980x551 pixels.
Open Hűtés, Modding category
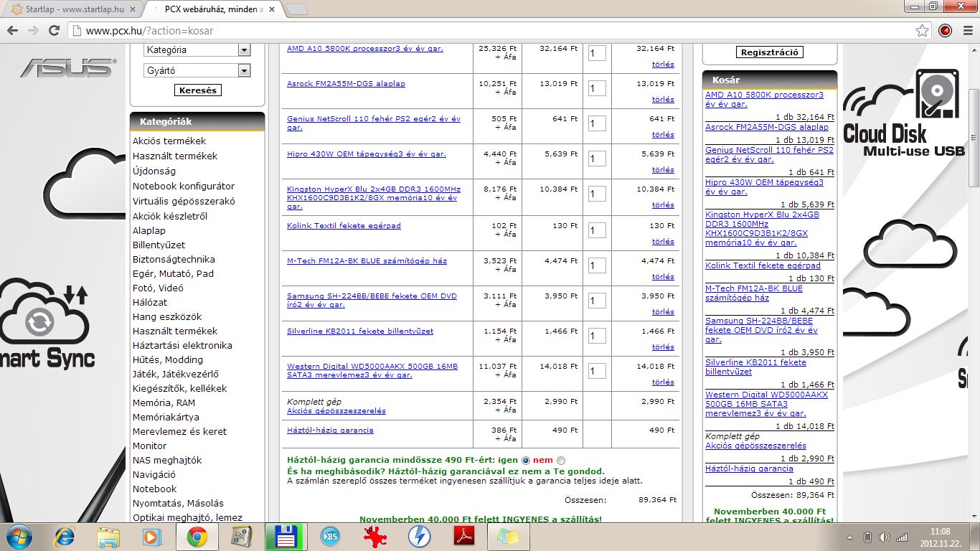168,359
